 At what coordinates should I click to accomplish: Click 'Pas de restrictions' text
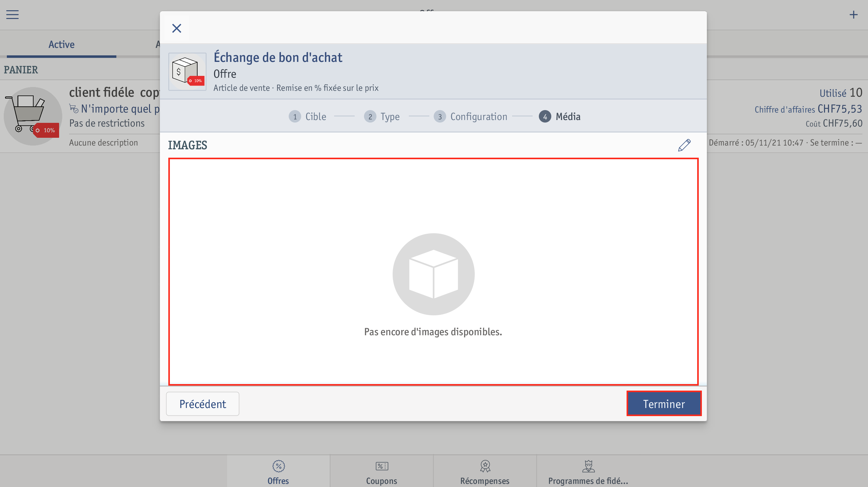click(x=107, y=123)
